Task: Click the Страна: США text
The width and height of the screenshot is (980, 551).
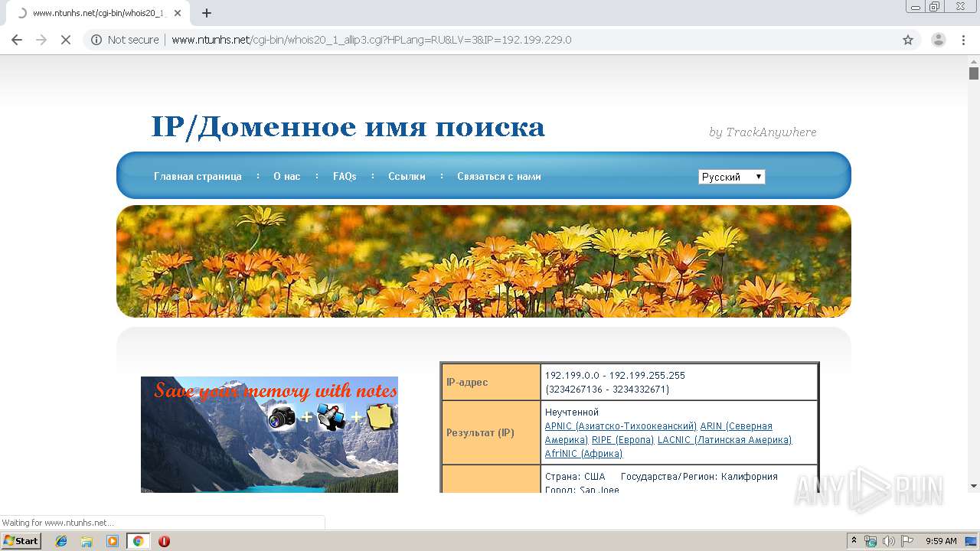Action: (x=575, y=477)
